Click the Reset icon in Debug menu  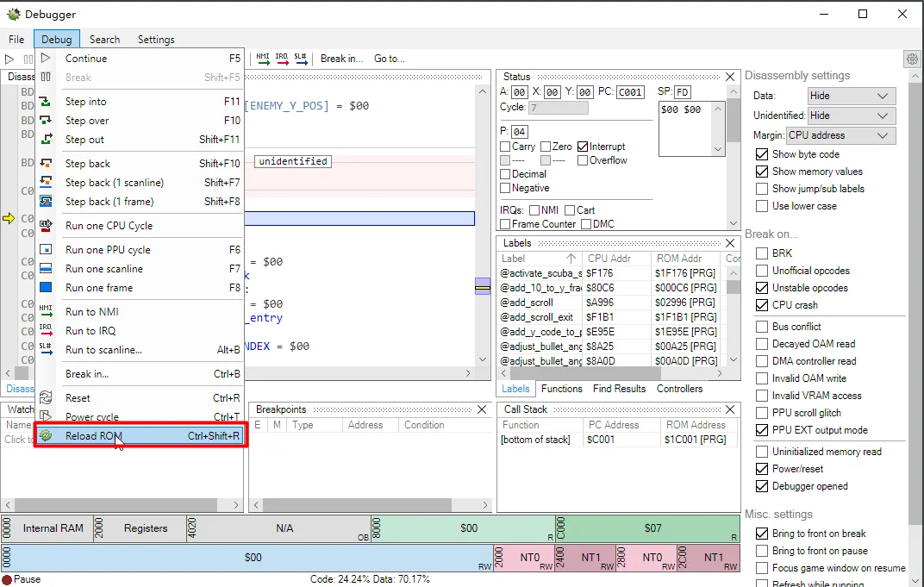(x=46, y=398)
